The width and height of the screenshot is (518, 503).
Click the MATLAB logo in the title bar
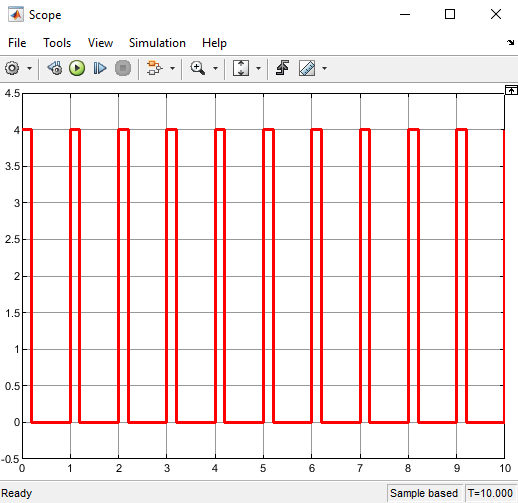16,14
